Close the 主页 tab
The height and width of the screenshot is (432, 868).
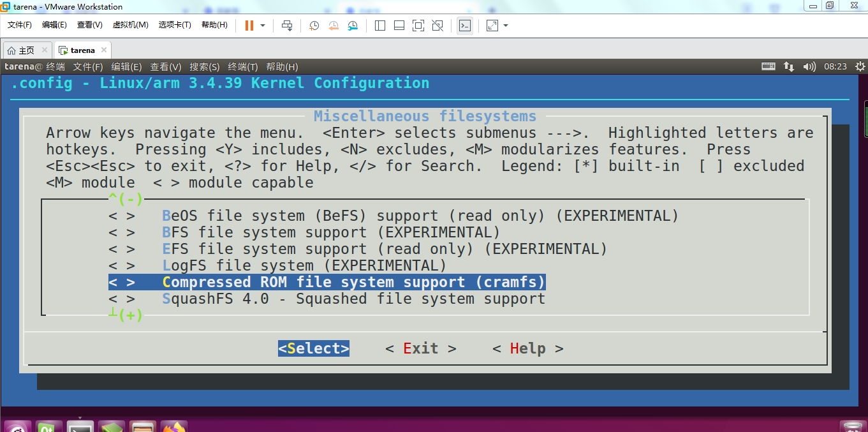point(45,50)
